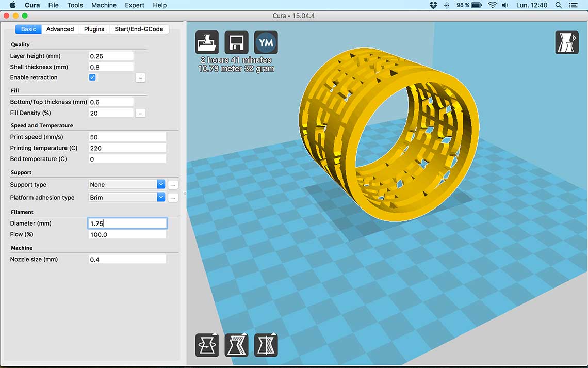This screenshot has height=368, width=588.
Task: Open the Cura application menu
Action: 32,5
